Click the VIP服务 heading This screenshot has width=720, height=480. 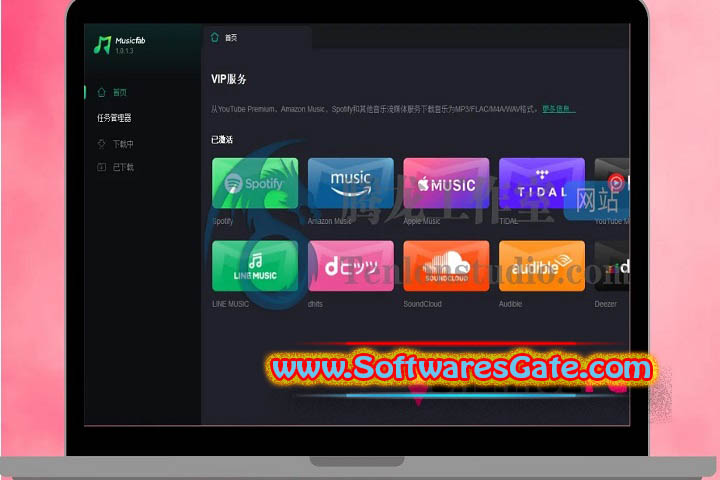tap(229, 79)
